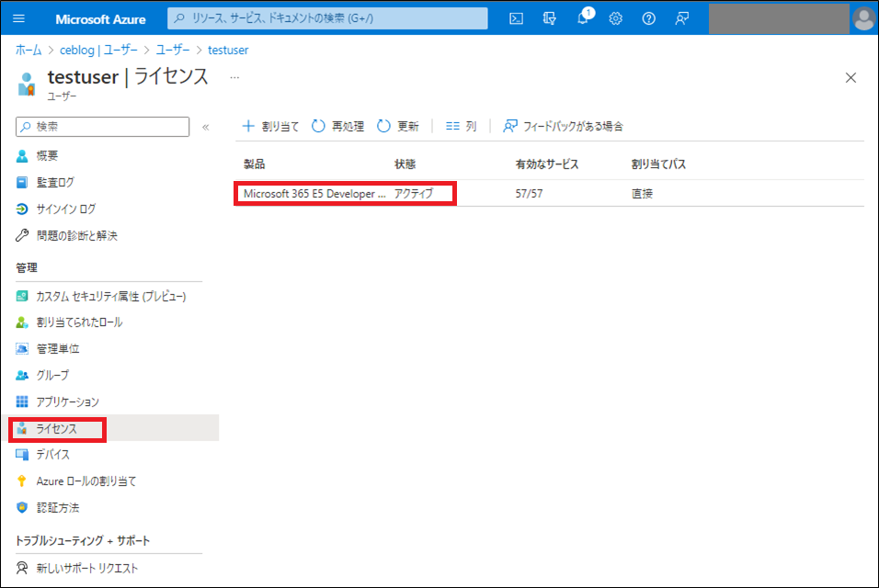Open Azure ロールの割り当て in the sidebar
The height and width of the screenshot is (588, 879).
(x=77, y=481)
